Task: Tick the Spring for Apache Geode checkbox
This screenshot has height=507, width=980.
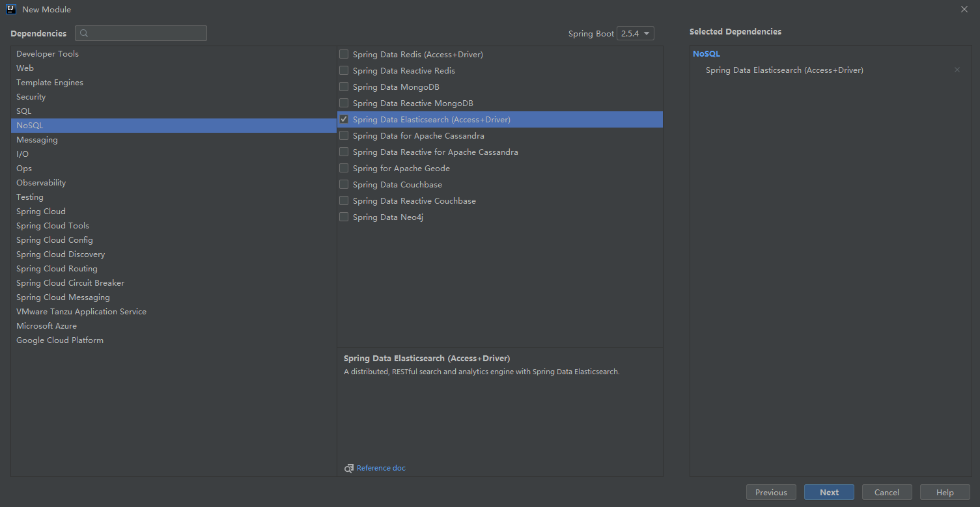Action: (x=344, y=168)
